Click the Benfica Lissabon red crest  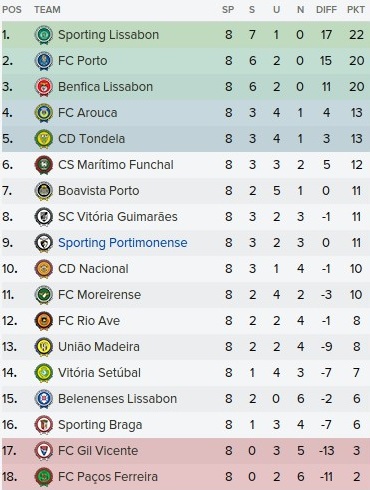[x=44, y=87]
